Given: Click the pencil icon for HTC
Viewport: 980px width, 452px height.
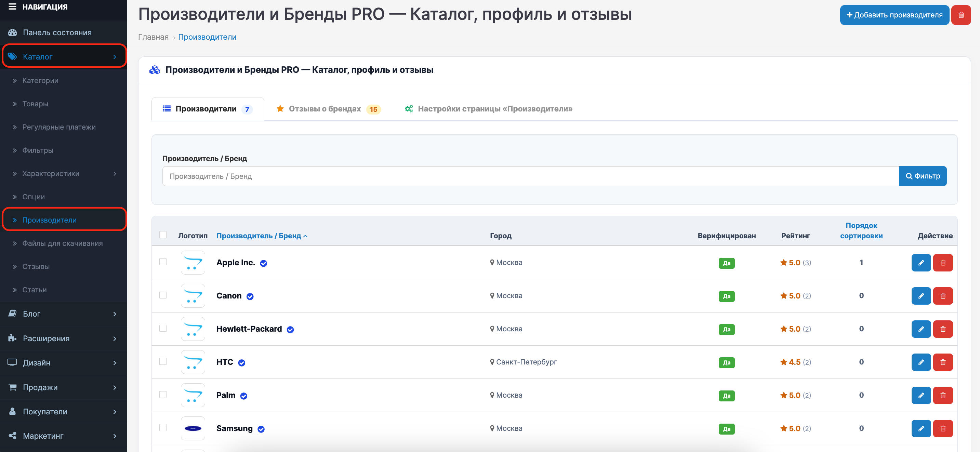Looking at the screenshot, I should 921,362.
